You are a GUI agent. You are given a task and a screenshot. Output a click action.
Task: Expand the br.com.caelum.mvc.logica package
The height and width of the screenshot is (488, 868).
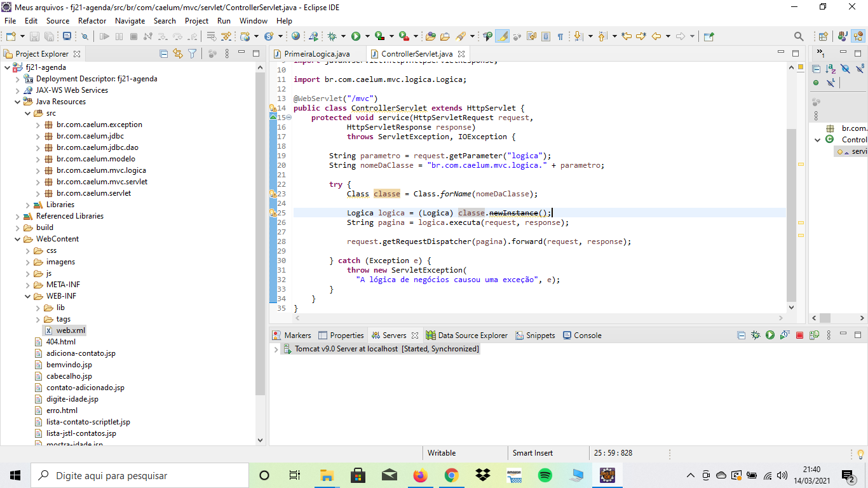38,170
